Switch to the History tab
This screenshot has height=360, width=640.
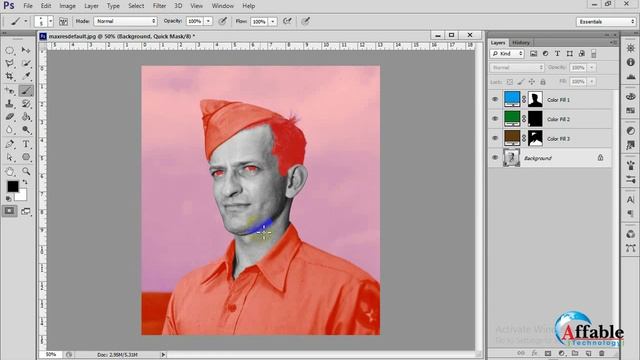(x=521, y=42)
